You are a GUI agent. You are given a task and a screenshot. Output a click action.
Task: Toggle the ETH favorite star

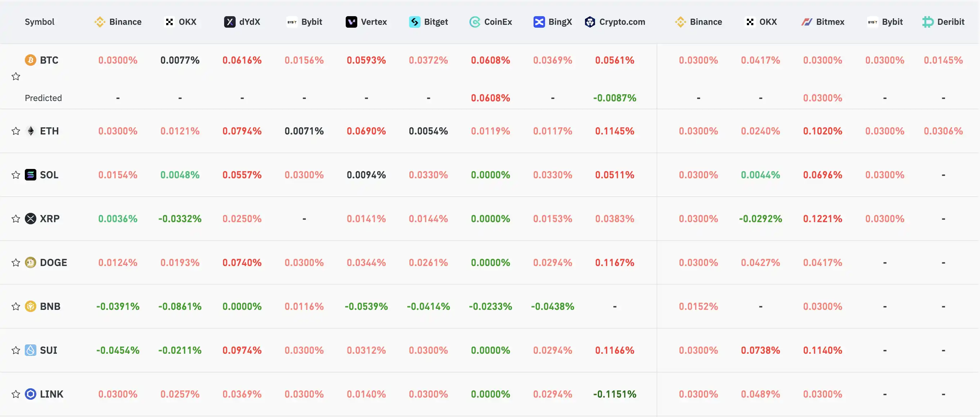coord(15,131)
